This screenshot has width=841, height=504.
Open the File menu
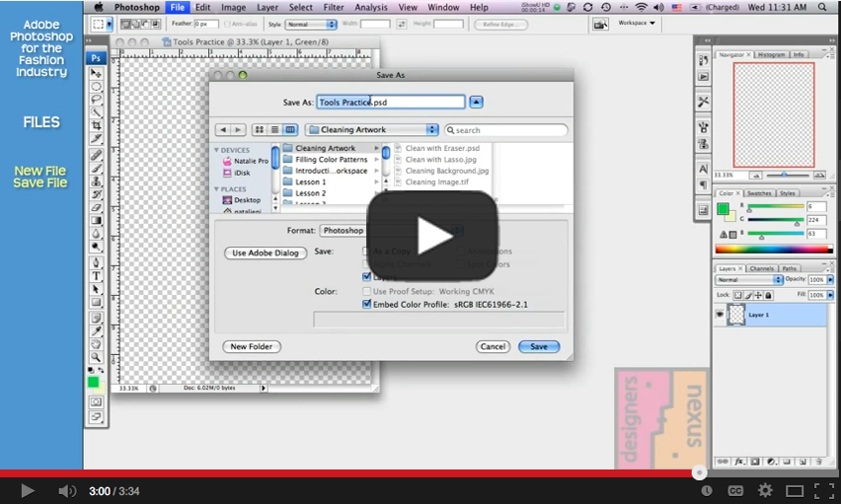177,7
